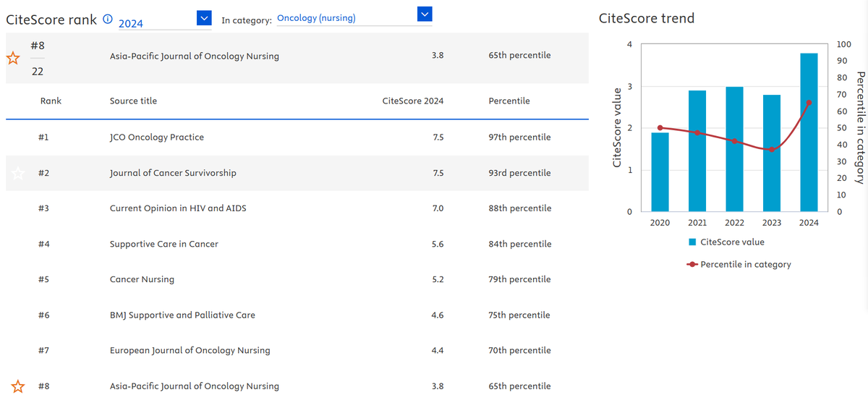This screenshot has height=403, width=868.
Task: Open Supportive Care in Cancer source
Action: [164, 245]
